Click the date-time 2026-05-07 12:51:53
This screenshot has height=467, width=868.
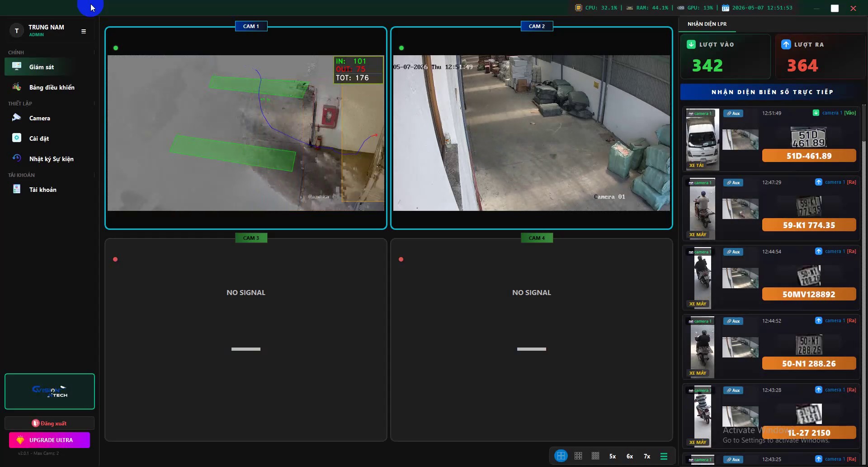click(x=762, y=8)
